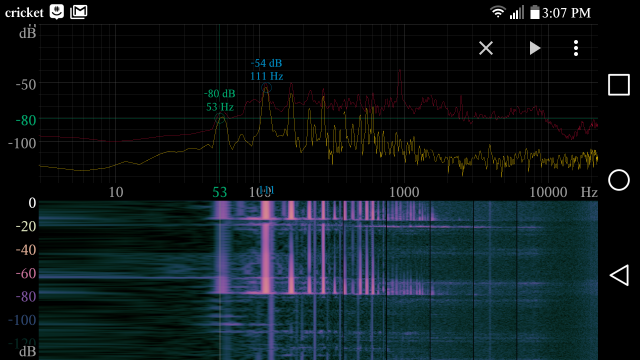Tap the -20 spectrogram scale label
Screen dimensions: 640x360
point(26,226)
